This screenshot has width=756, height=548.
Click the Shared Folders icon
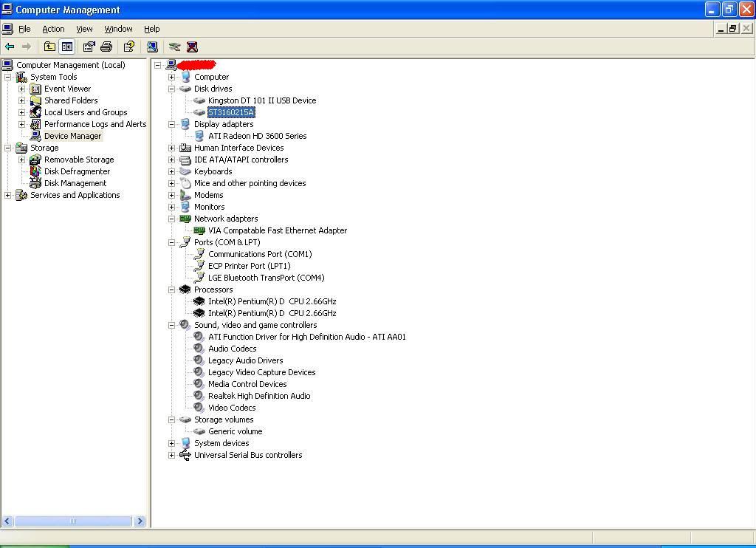35,100
